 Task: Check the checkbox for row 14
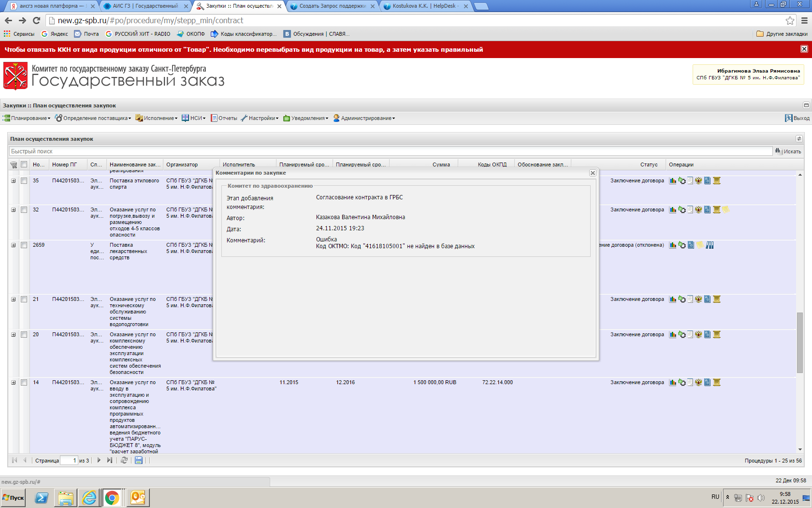click(x=24, y=383)
